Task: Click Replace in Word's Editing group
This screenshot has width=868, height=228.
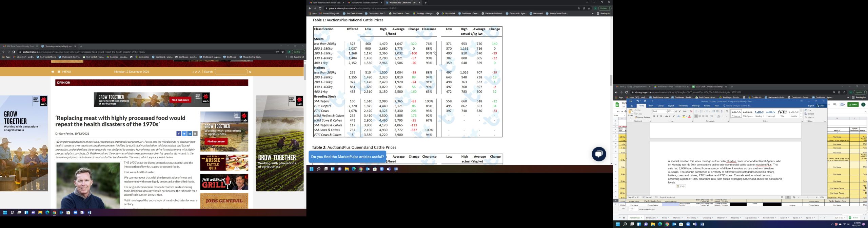Action: [x=809, y=114]
